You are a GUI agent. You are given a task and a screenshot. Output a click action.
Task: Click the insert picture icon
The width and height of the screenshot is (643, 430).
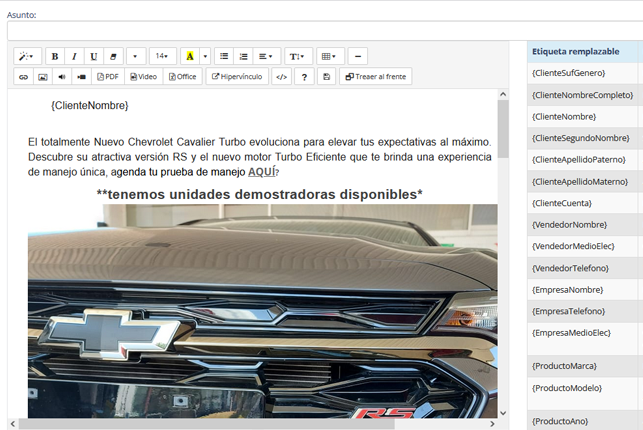(43, 77)
